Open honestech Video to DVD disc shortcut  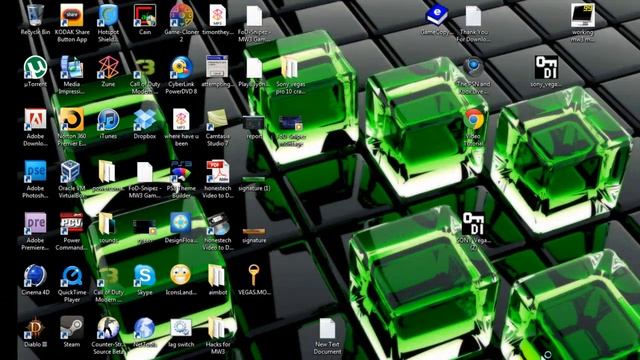click(x=218, y=224)
